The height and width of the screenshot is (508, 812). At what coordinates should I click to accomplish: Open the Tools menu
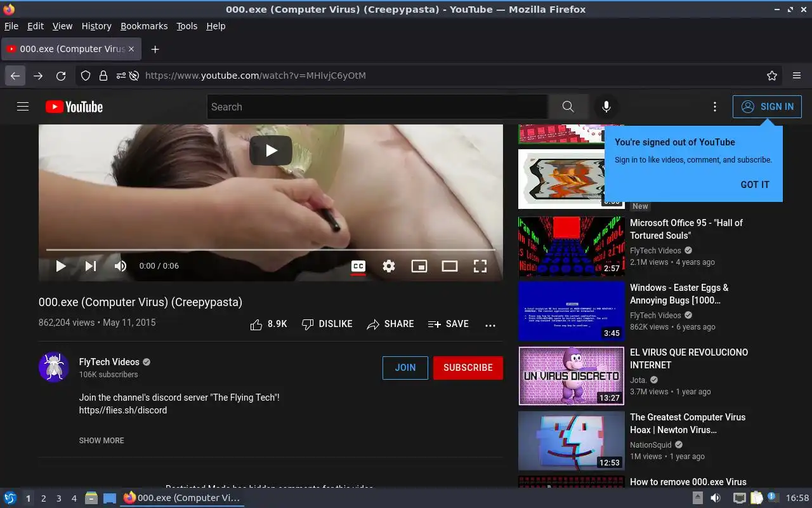(x=187, y=26)
